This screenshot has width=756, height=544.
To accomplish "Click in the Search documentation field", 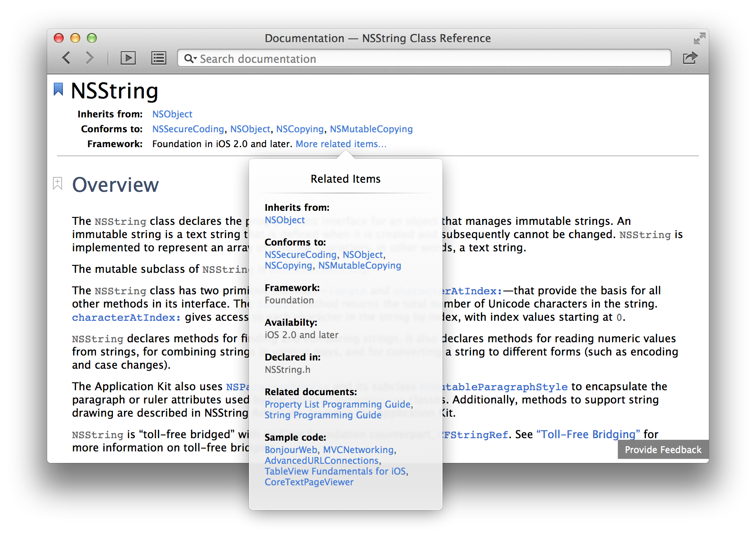I will [x=430, y=59].
